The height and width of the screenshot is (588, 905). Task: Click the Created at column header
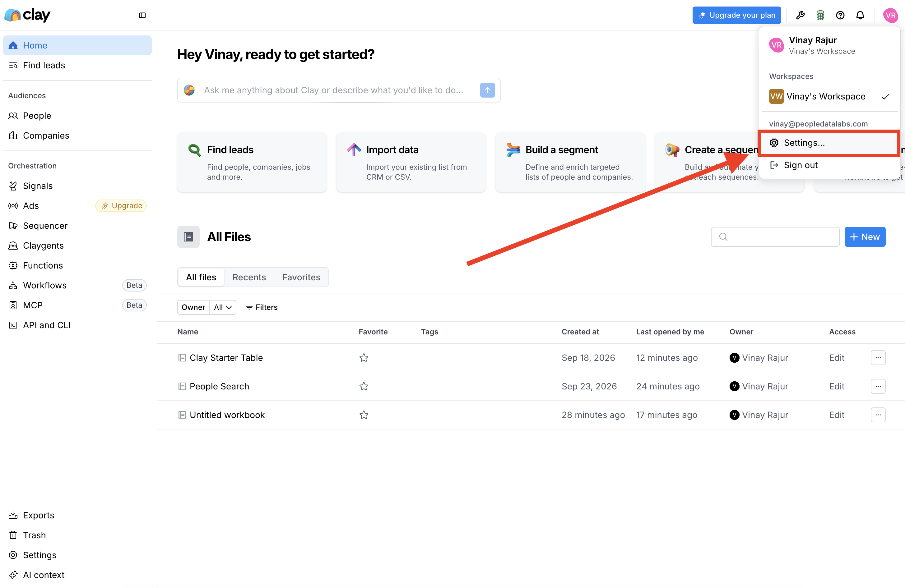[x=580, y=332]
